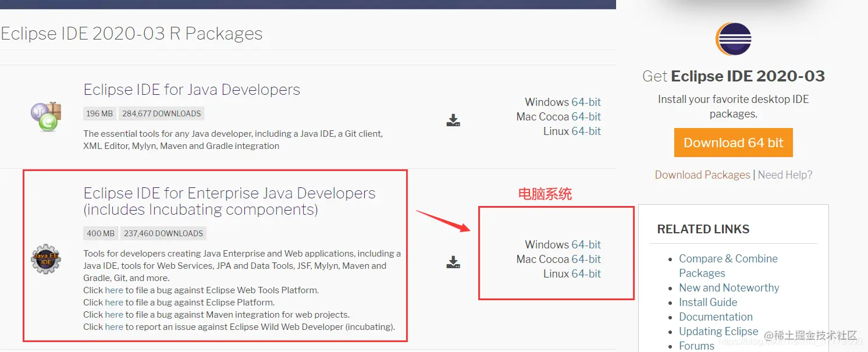
Task: Open the Eclipse IDE for Java Developers title
Action: (191, 90)
